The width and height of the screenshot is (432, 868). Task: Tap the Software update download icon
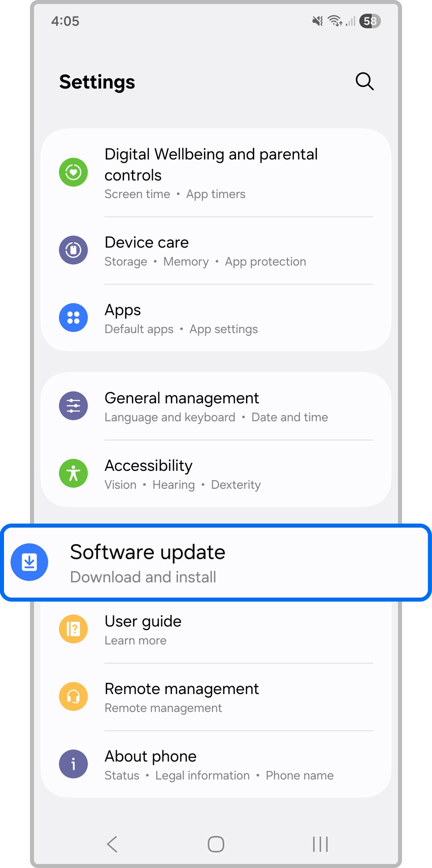[29, 562]
